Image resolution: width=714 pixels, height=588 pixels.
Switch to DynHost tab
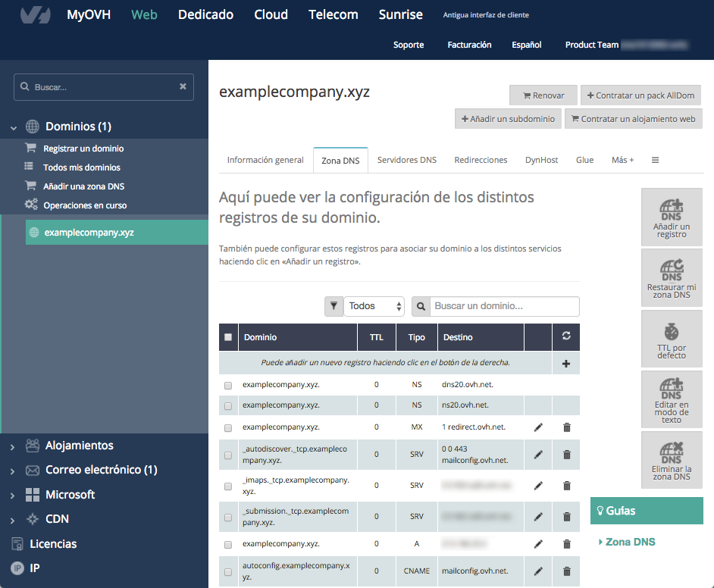(x=541, y=160)
